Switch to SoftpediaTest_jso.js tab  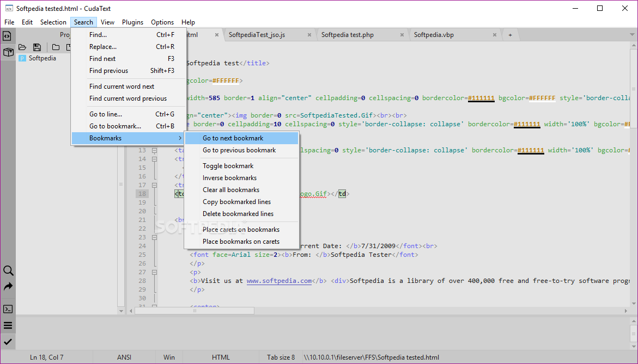pos(257,35)
